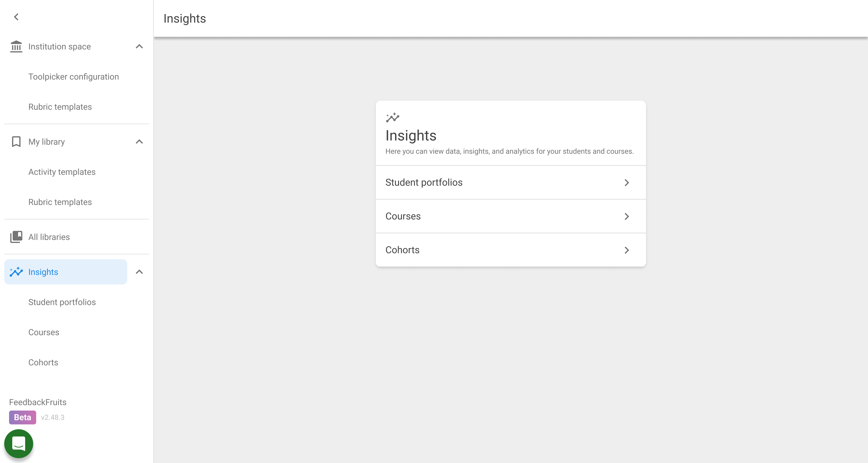Click the back arrow at top of sidebar
Screen dimensions: 868x463
(16, 17)
